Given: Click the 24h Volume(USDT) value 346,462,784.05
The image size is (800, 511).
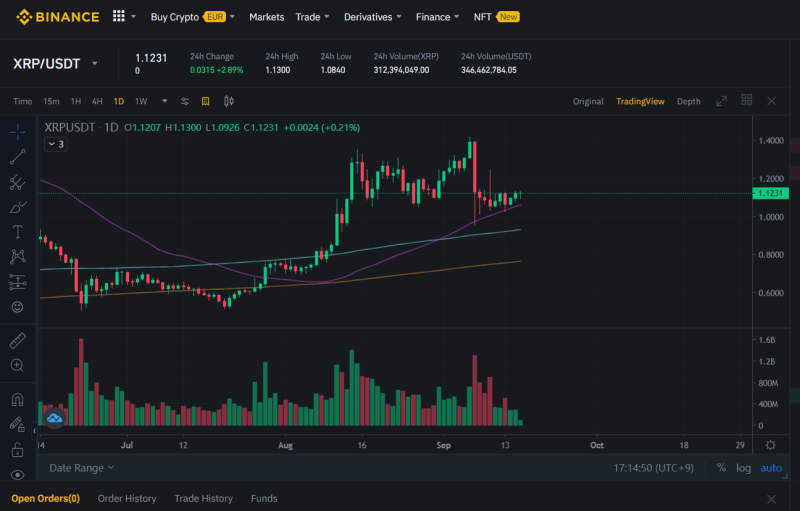Looking at the screenshot, I should 489,70.
